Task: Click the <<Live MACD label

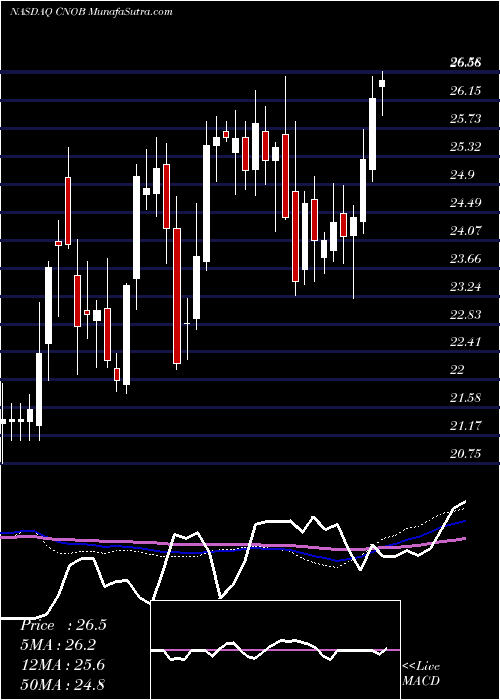Action: [x=421, y=673]
